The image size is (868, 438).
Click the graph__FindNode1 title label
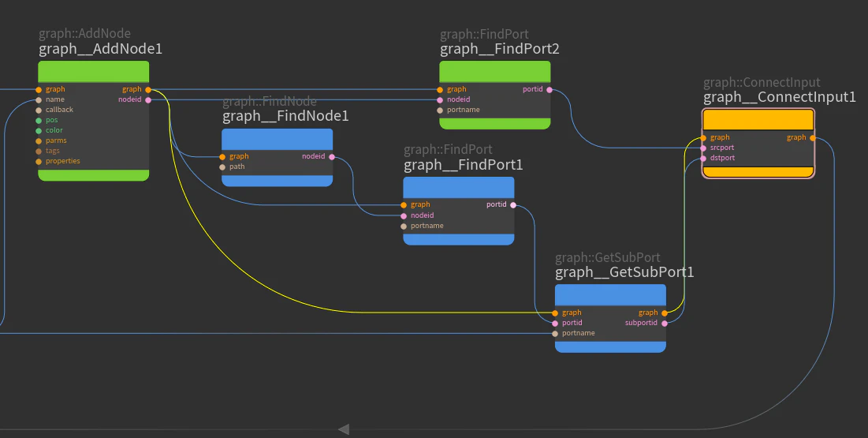(285, 117)
